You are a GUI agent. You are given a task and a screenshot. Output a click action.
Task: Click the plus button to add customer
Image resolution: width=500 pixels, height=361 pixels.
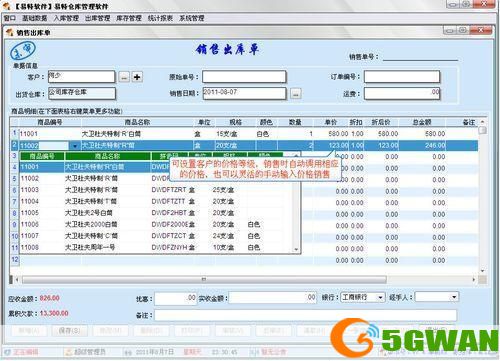coord(137,77)
